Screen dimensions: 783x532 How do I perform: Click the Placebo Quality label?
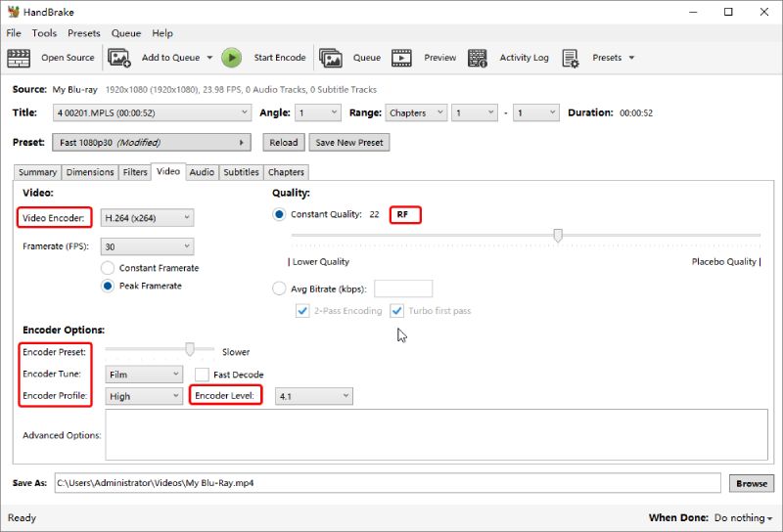pos(723,262)
